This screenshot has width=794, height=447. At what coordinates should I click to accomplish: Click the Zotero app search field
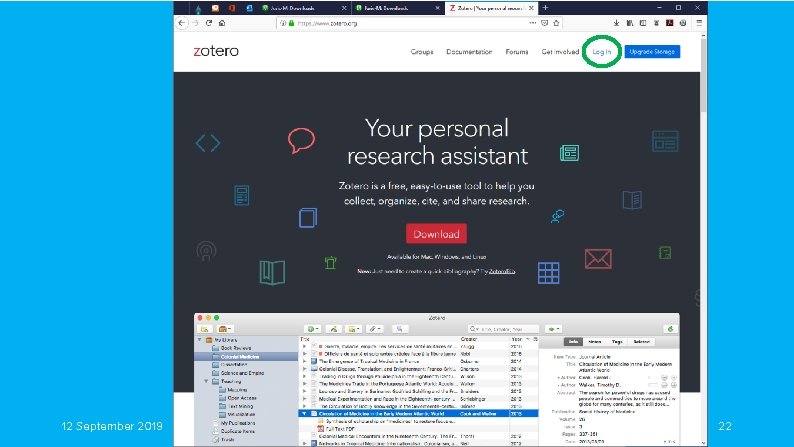[503, 329]
